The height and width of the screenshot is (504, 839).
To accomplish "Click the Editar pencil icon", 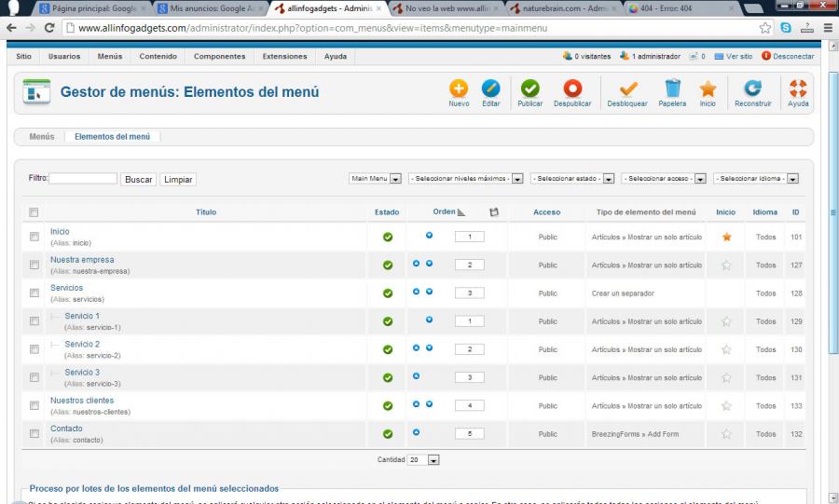I will click(x=490, y=89).
